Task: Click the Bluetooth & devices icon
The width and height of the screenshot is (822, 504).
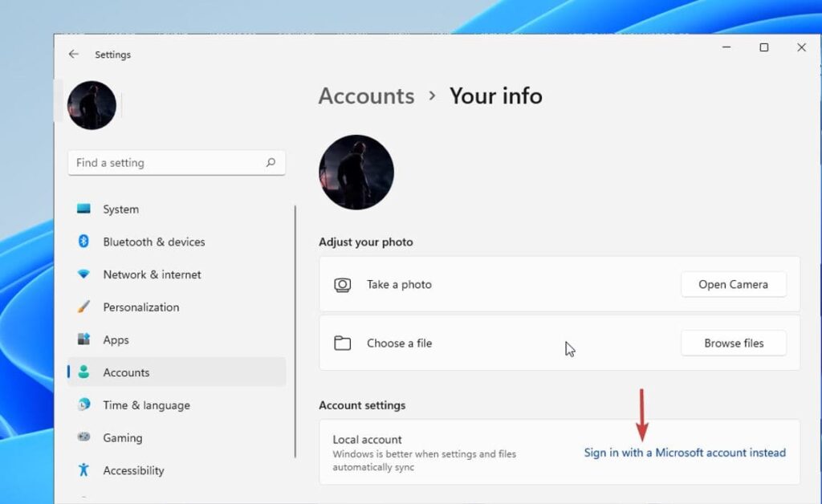Action: tap(87, 242)
